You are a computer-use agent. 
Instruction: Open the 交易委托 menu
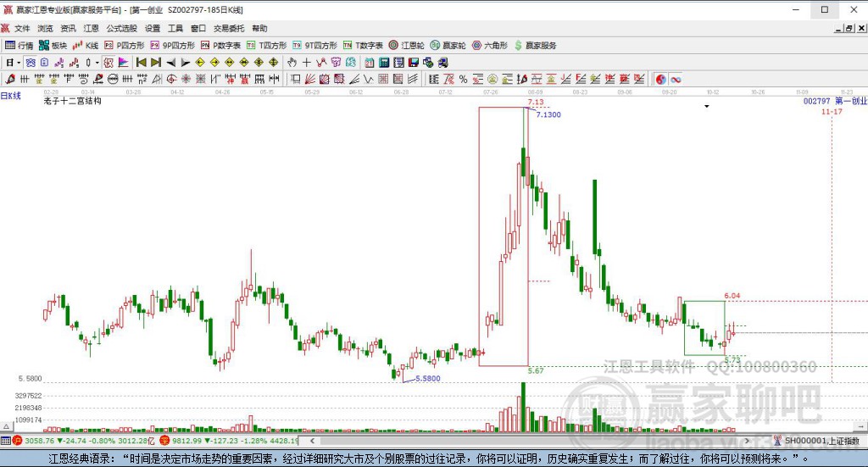pyautogui.click(x=229, y=28)
